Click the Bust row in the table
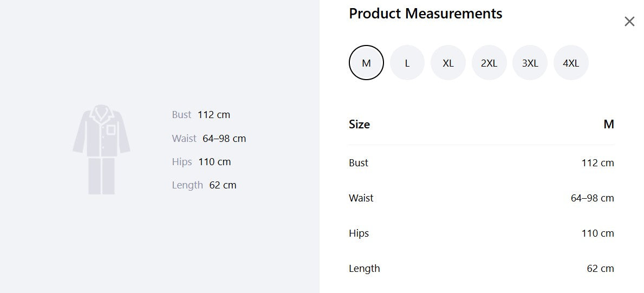The height and width of the screenshot is (293, 644). (x=482, y=162)
